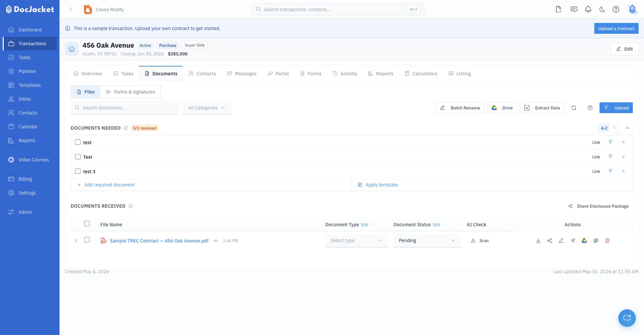Viewport: 644px width, 335px height.
Task: Open the messages chat icon in top bar
Action: tap(574, 9)
